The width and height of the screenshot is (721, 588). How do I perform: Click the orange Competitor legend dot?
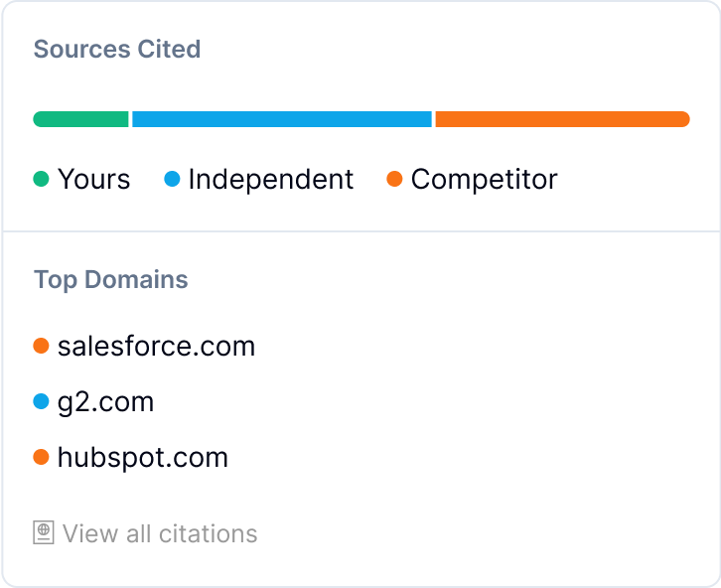[394, 179]
